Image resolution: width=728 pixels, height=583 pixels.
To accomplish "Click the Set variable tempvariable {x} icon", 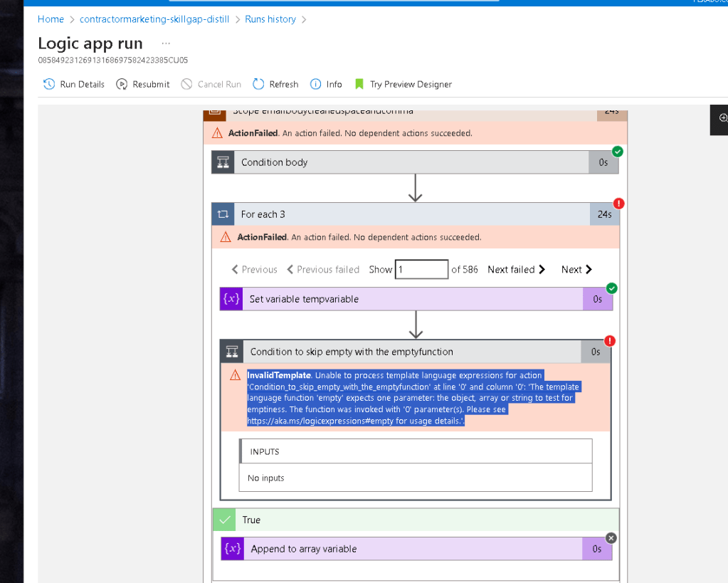I will tap(231, 299).
